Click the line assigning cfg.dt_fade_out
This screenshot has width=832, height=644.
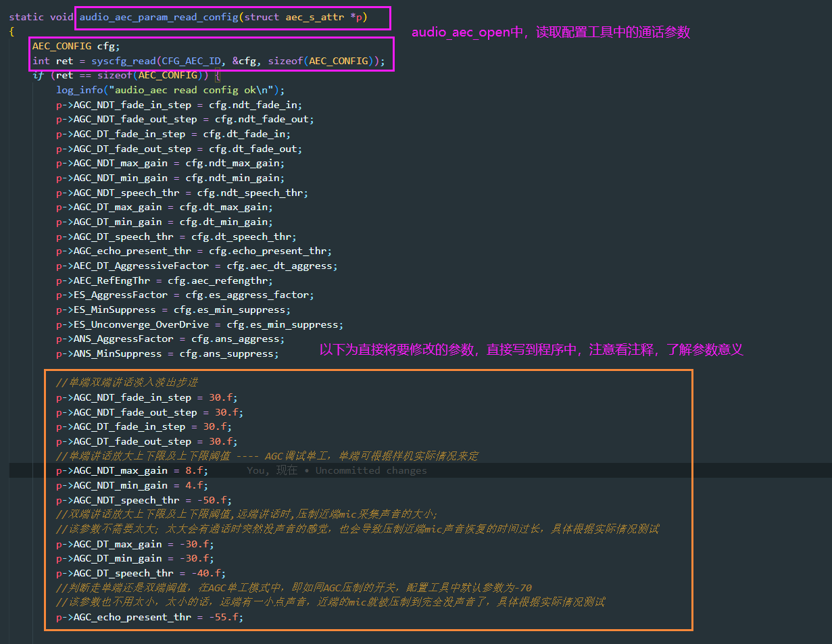pos(179,149)
